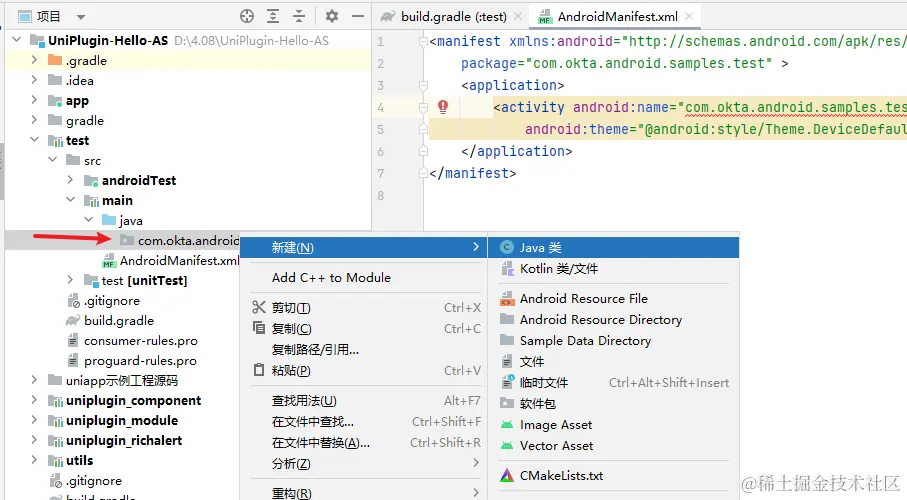Expand the uniplugin_module module
The image size is (907, 500).
(x=34, y=420)
